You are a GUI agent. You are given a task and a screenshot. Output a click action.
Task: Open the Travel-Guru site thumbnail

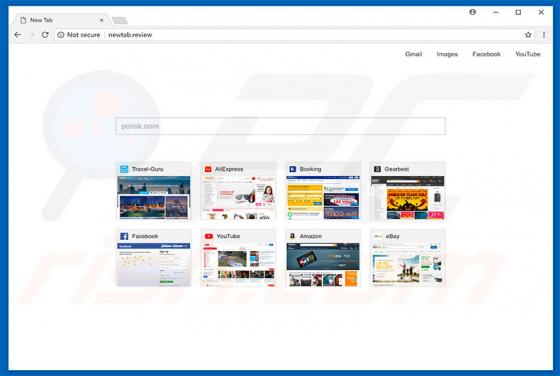(x=154, y=197)
